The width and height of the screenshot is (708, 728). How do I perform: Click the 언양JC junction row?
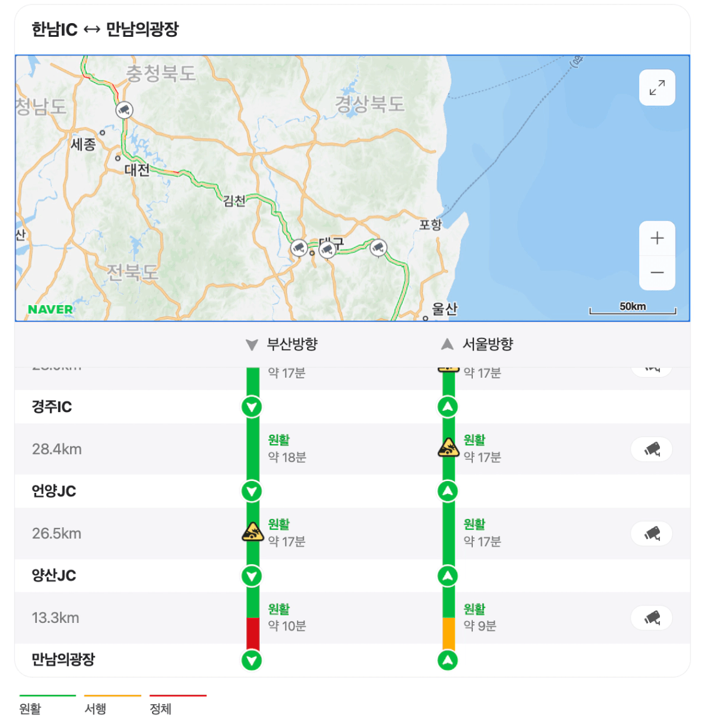tap(352, 491)
